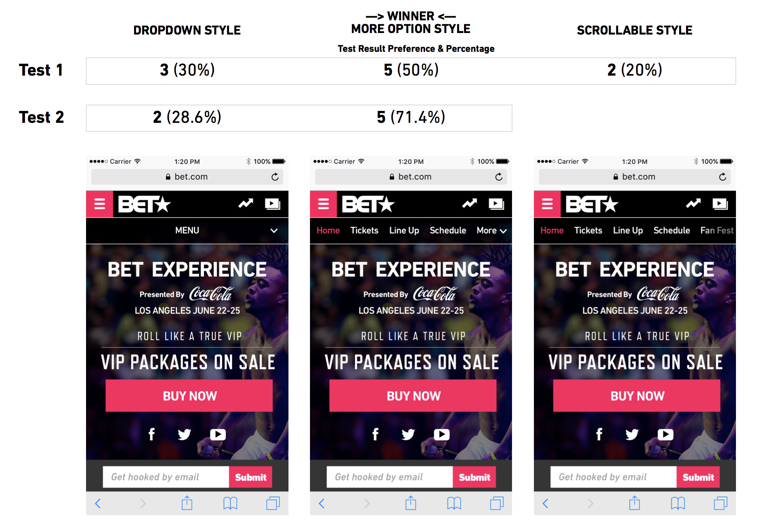Open hamburger menu in dropdown style mockup

pyautogui.click(x=99, y=204)
